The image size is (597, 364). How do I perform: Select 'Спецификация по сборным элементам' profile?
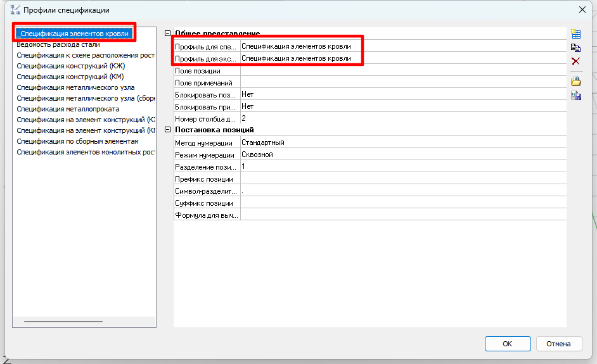tap(77, 141)
